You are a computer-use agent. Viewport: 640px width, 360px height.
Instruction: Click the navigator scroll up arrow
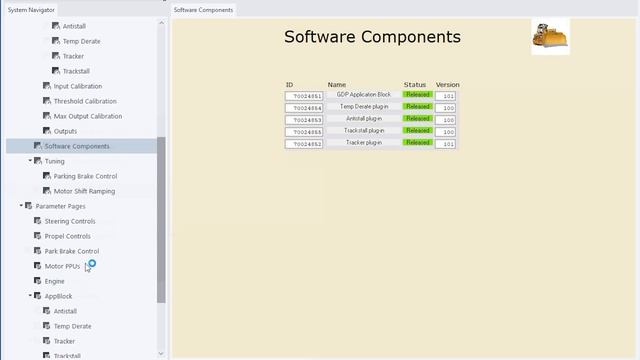[161, 23]
